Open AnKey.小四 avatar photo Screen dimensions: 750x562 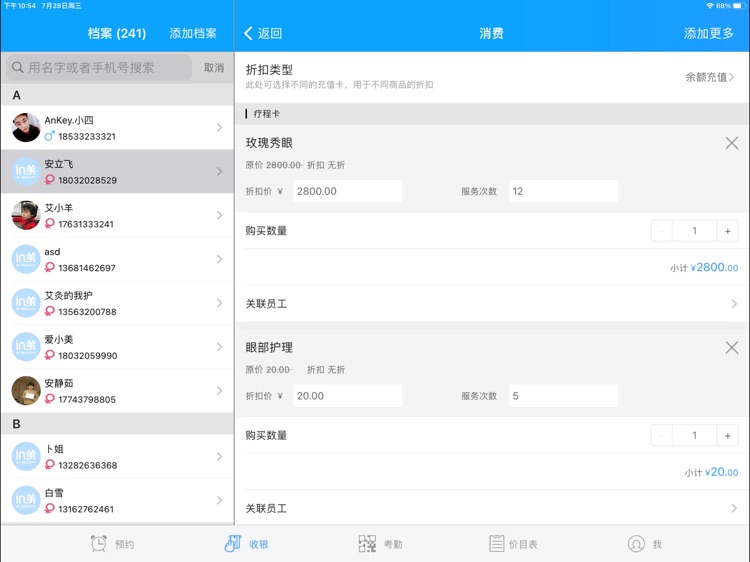26,127
